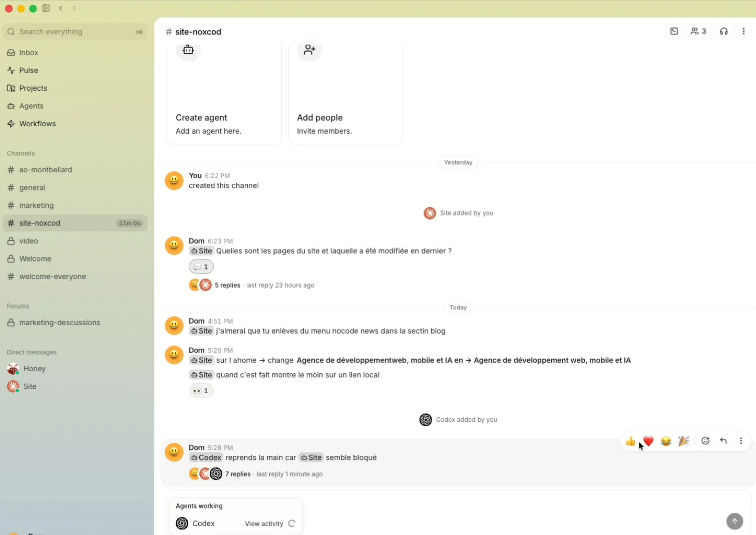Screen dimensions: 756x535
Task: Click the Codex mention in the 5:28 PM message
Action: pos(206,457)
